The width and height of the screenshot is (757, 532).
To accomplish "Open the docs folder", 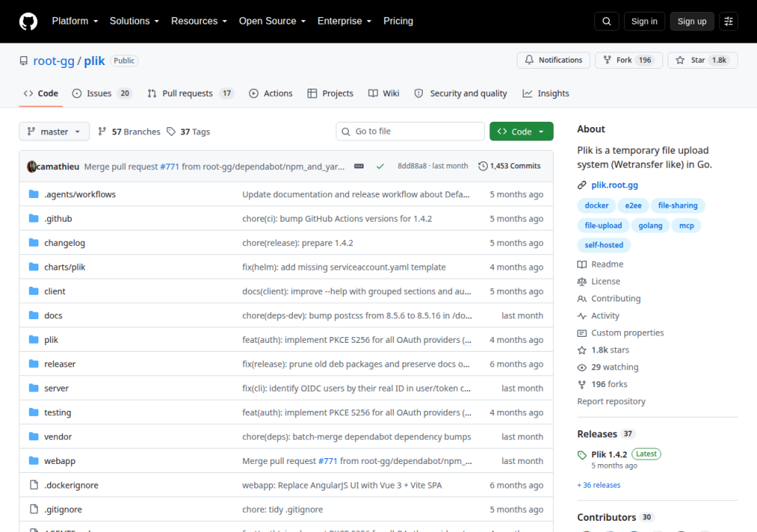I will (53, 316).
